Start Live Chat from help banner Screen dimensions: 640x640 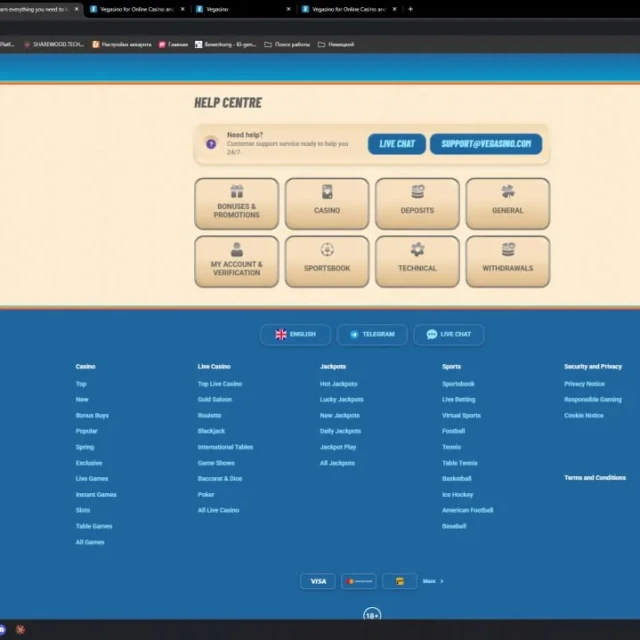(x=397, y=144)
